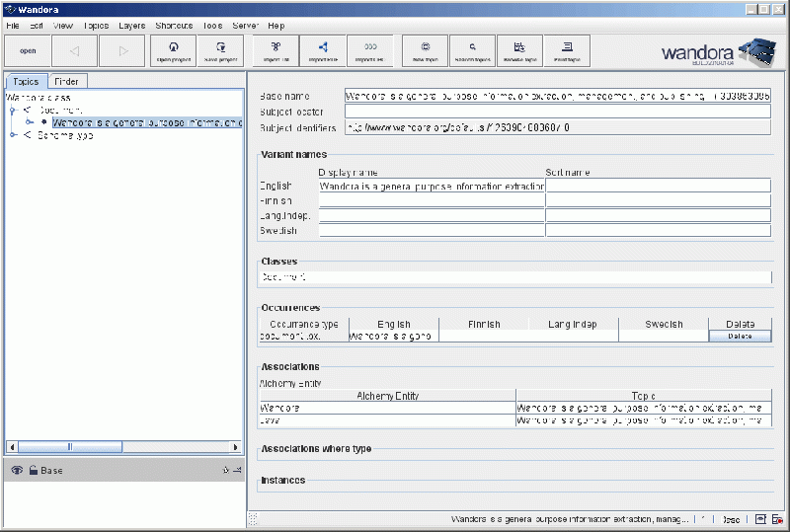The image size is (790, 532).
Task: Select the Schema type tree item
Action: coord(65,135)
